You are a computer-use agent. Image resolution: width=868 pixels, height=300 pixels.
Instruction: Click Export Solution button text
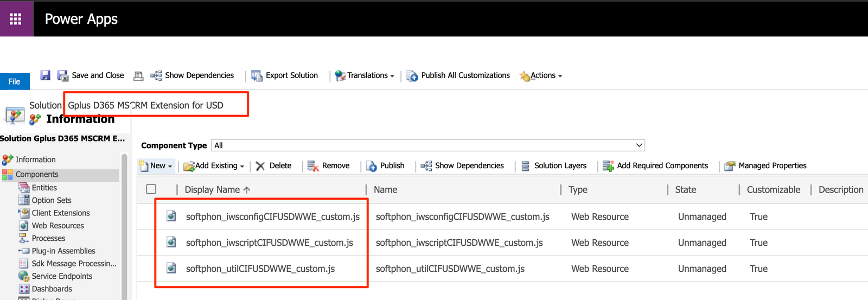coord(292,75)
